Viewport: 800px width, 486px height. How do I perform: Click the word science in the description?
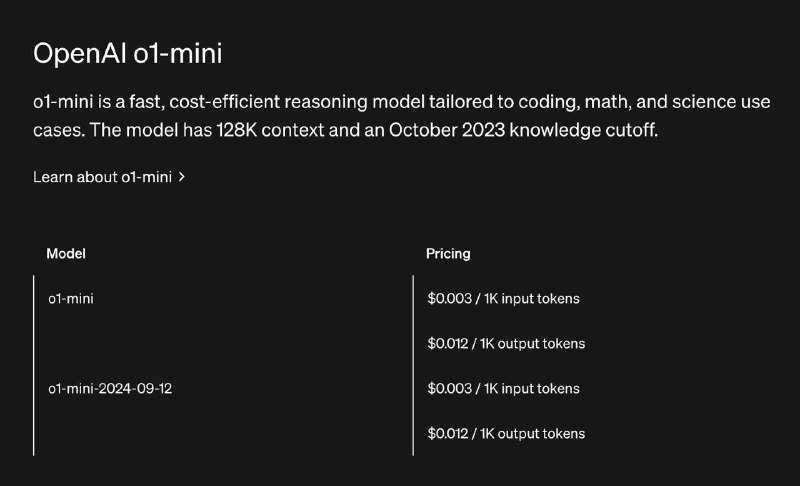coord(704,101)
